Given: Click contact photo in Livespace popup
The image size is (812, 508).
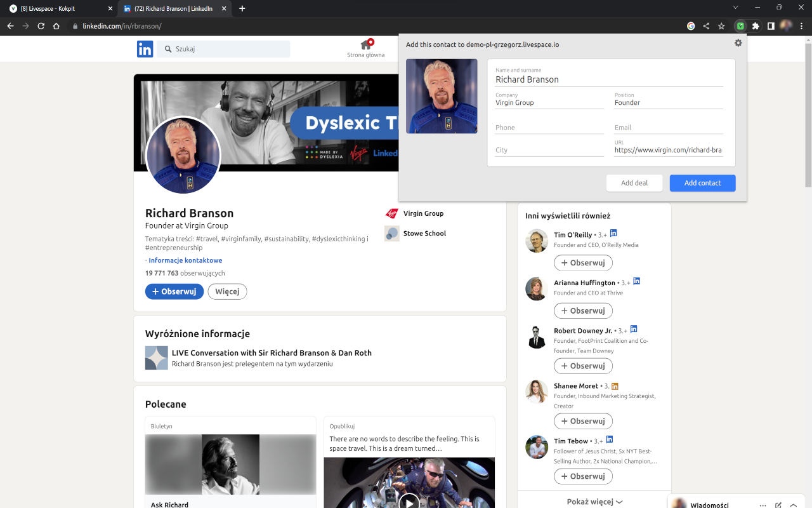Looking at the screenshot, I should tap(442, 96).
